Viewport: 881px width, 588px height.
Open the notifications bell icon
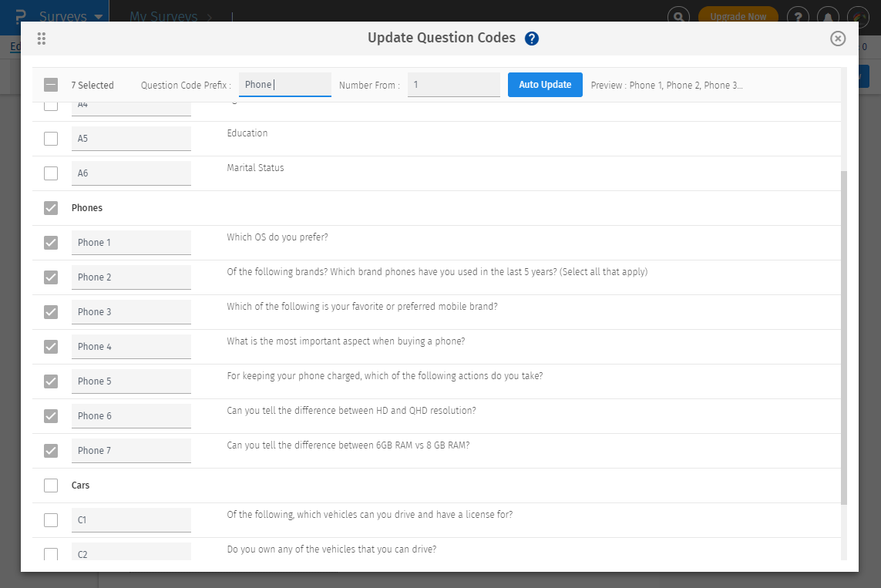point(828,16)
